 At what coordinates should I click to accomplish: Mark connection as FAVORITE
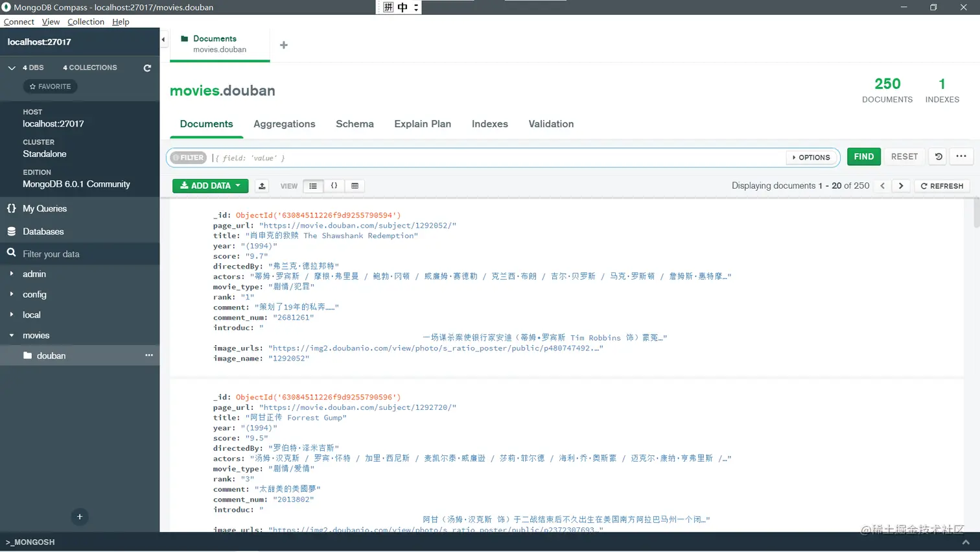tap(50, 86)
